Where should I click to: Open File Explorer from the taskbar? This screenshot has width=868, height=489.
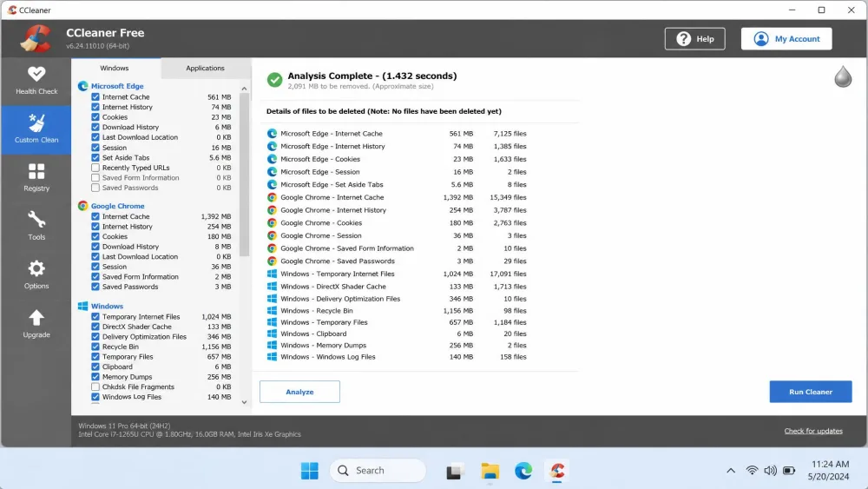[490, 471]
